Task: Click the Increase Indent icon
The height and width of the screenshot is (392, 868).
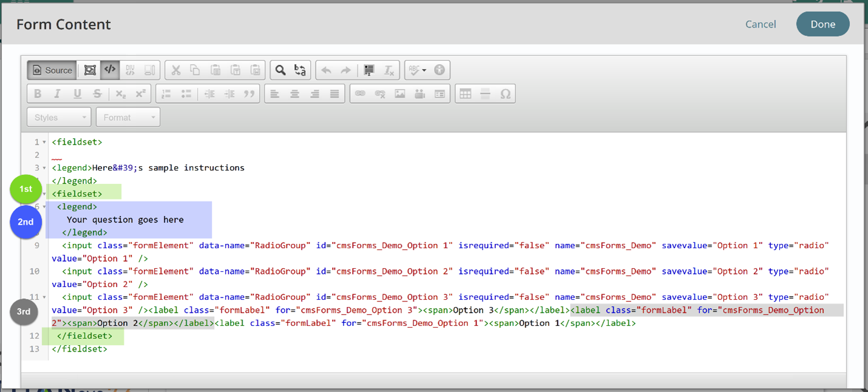Action: click(229, 94)
